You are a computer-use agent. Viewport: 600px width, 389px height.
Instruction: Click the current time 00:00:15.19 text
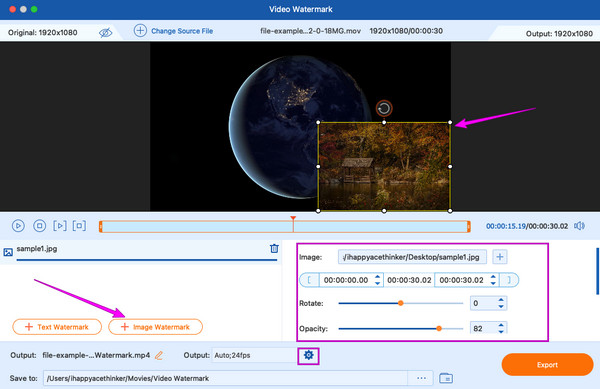coord(506,226)
